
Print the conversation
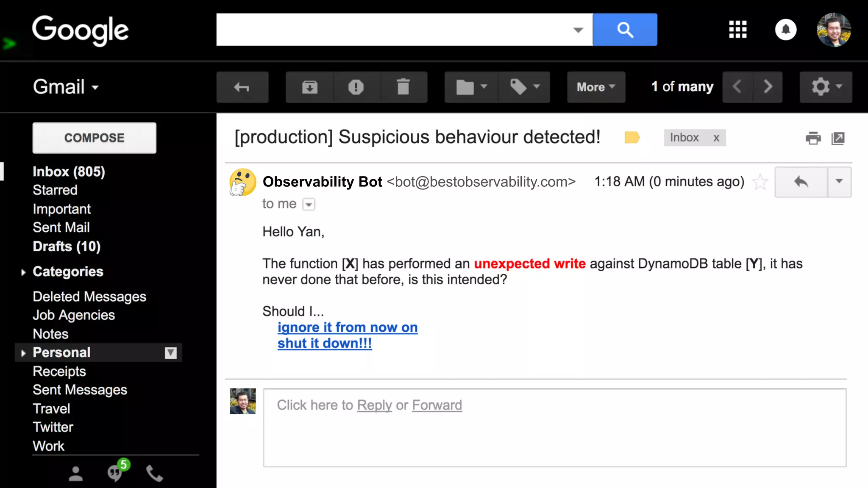(813, 138)
